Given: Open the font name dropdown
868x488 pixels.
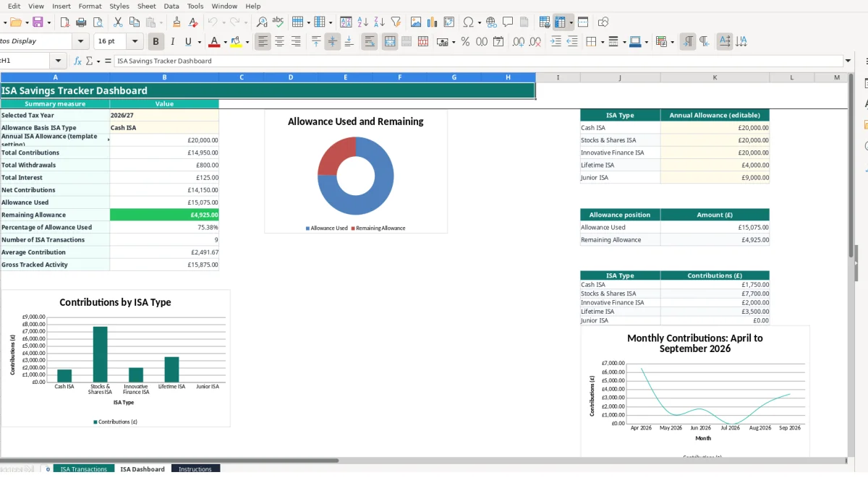Looking at the screenshot, I should pyautogui.click(x=80, y=42).
